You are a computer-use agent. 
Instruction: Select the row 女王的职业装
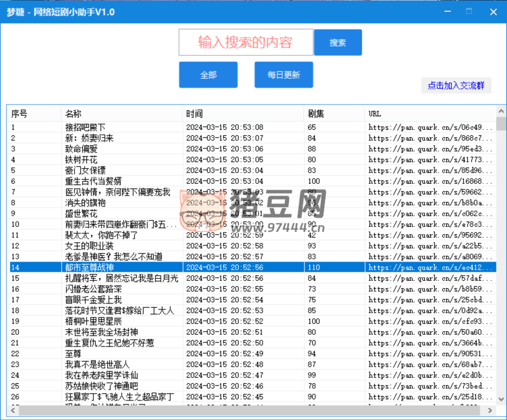pyautogui.click(x=89, y=246)
